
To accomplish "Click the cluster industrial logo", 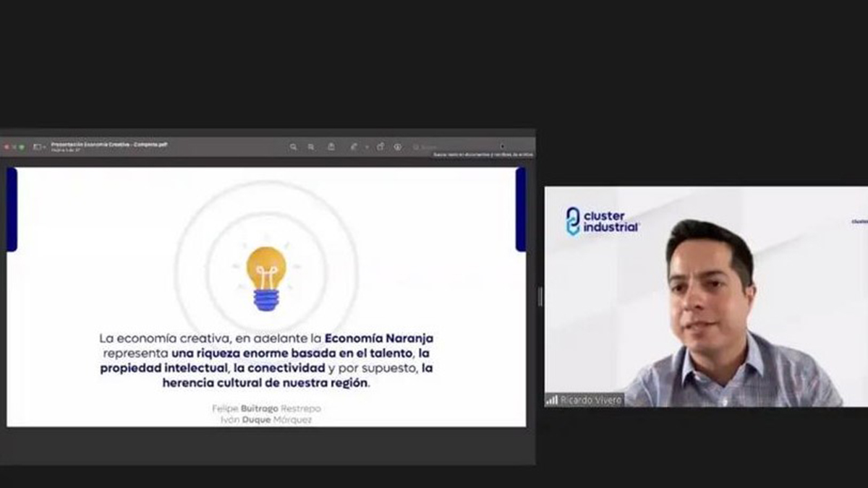I will (603, 221).
